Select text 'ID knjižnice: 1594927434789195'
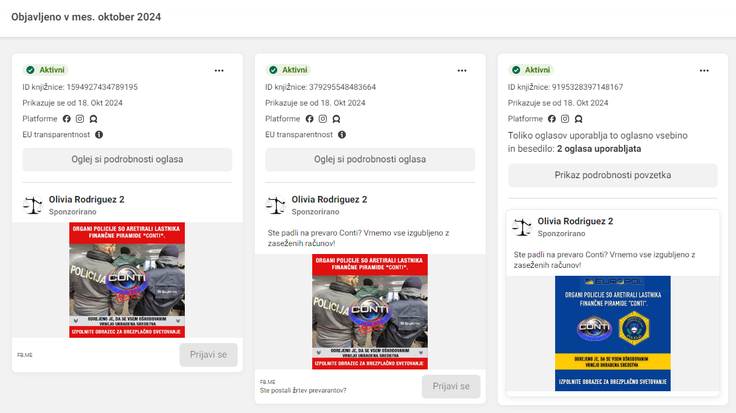This screenshot has width=736, height=413. click(x=80, y=87)
